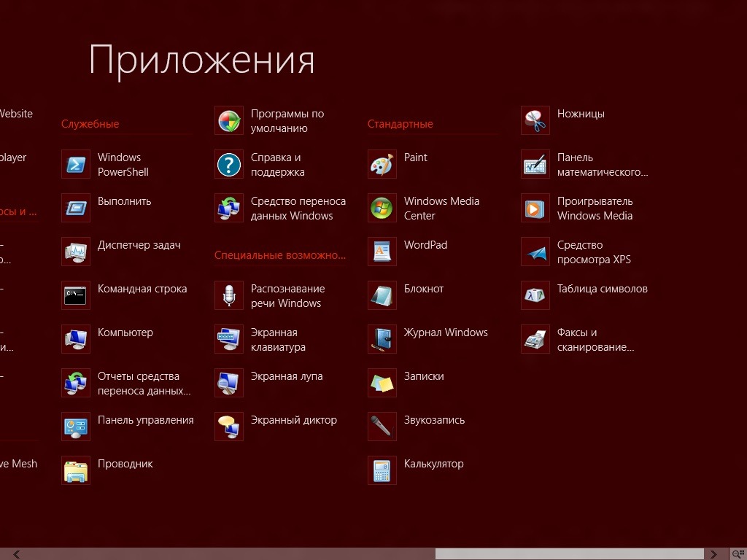The height and width of the screenshot is (560, 747).
Task: Launch the Экранная лупа icon
Action: pyautogui.click(x=229, y=384)
